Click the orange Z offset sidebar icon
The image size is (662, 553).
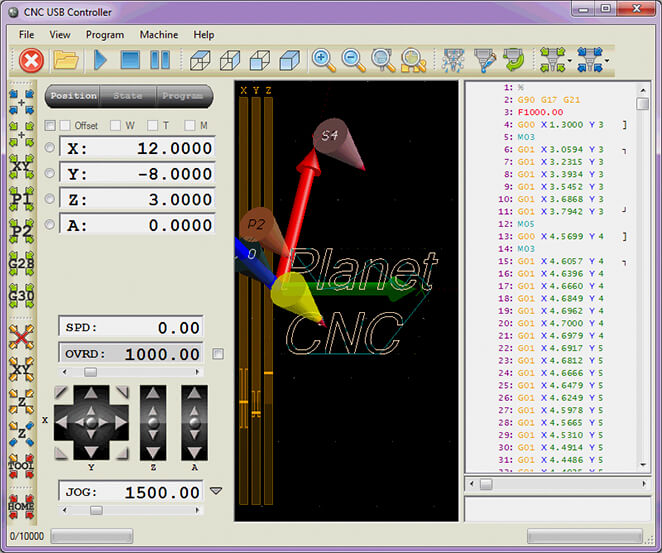click(22, 401)
